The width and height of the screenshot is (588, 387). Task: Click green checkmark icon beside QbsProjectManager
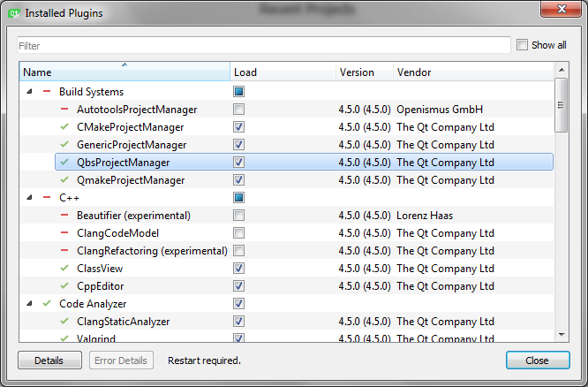click(64, 163)
